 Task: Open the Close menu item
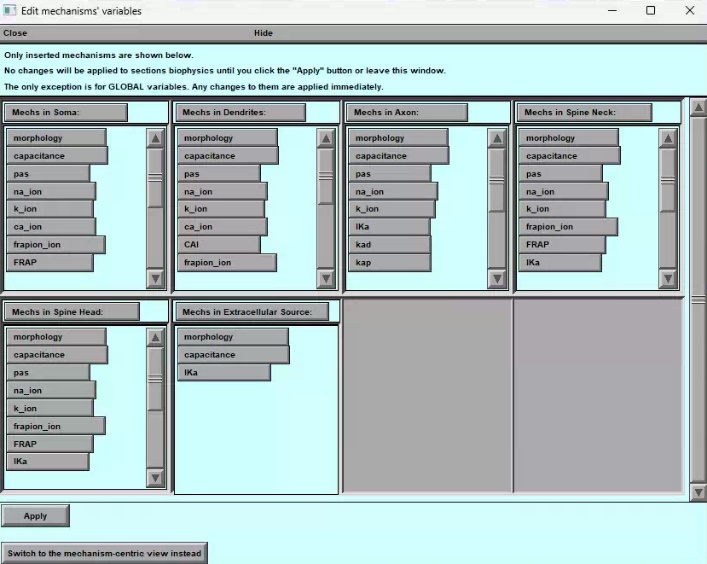[x=15, y=33]
